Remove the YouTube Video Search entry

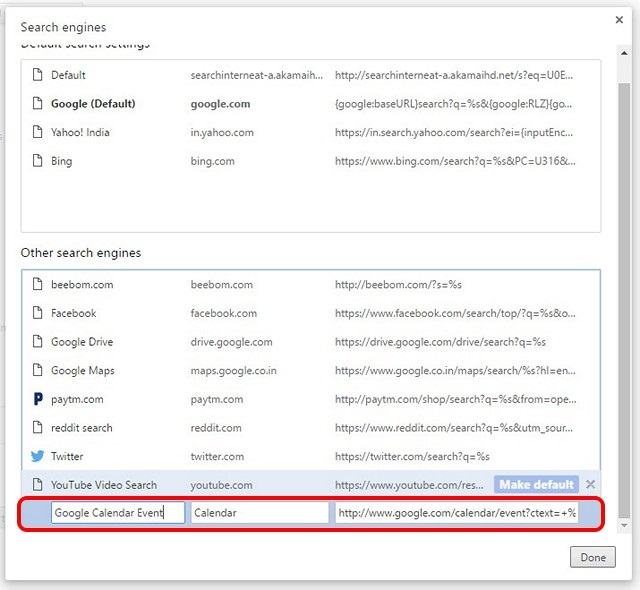pos(590,484)
